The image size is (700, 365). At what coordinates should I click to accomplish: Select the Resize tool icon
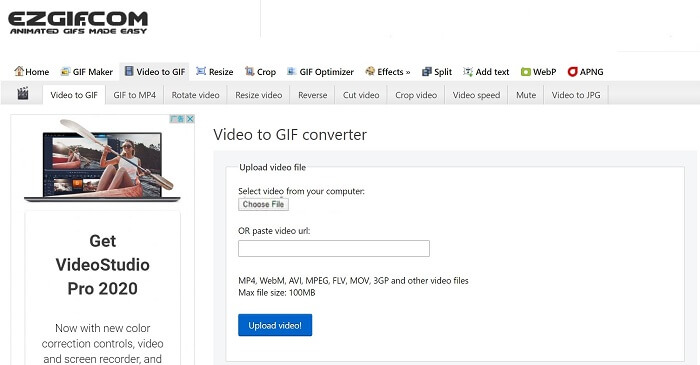pyautogui.click(x=201, y=71)
